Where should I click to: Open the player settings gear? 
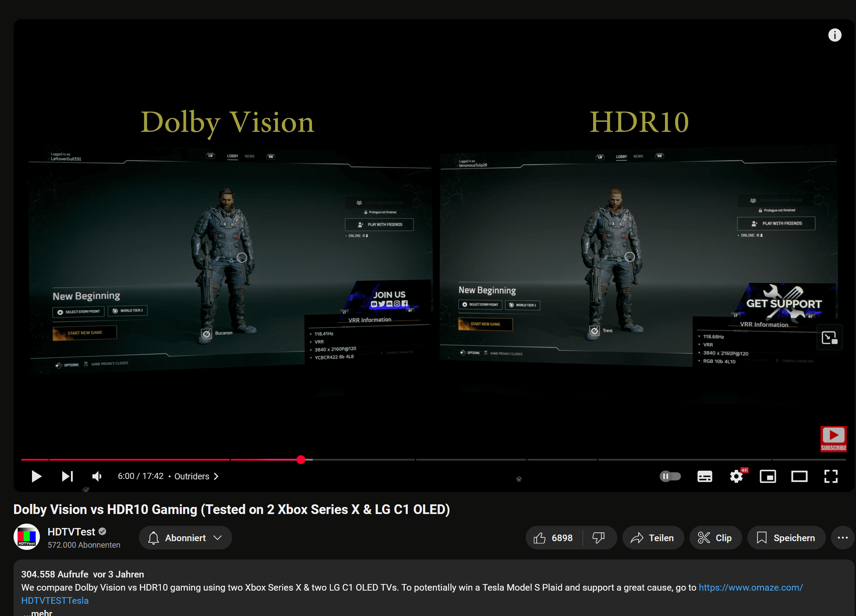point(736,476)
